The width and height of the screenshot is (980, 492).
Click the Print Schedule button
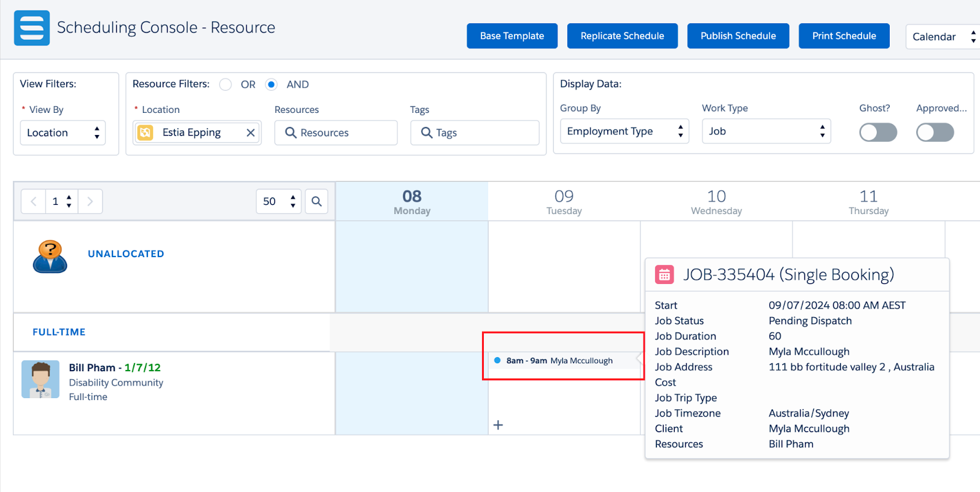[844, 36]
